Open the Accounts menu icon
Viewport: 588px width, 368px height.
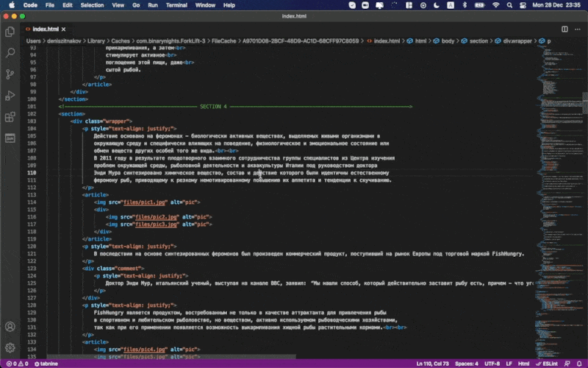[10, 327]
